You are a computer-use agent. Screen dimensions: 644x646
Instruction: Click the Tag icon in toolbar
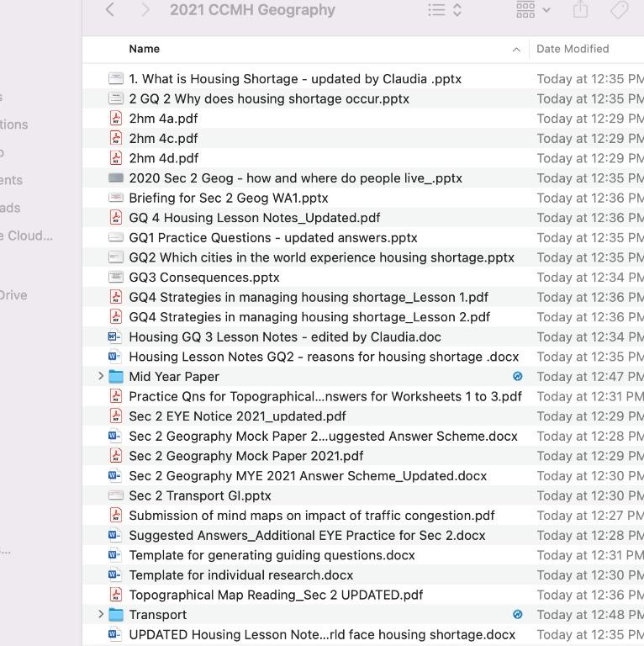coord(619,10)
